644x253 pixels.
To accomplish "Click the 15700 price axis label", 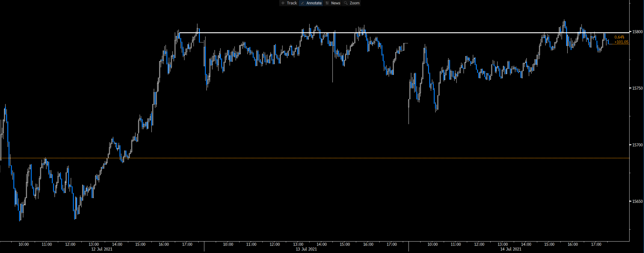I will pyautogui.click(x=637, y=145).
